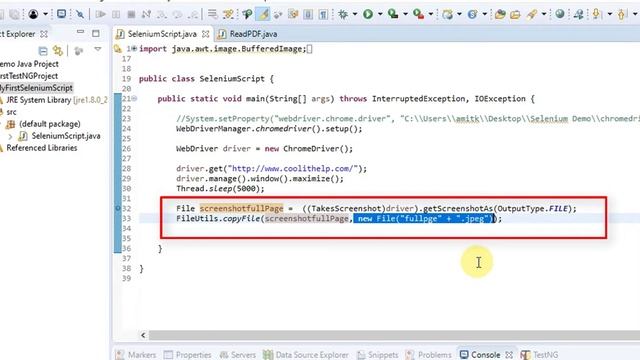Click the Resume debug icon

[x=100, y=15]
